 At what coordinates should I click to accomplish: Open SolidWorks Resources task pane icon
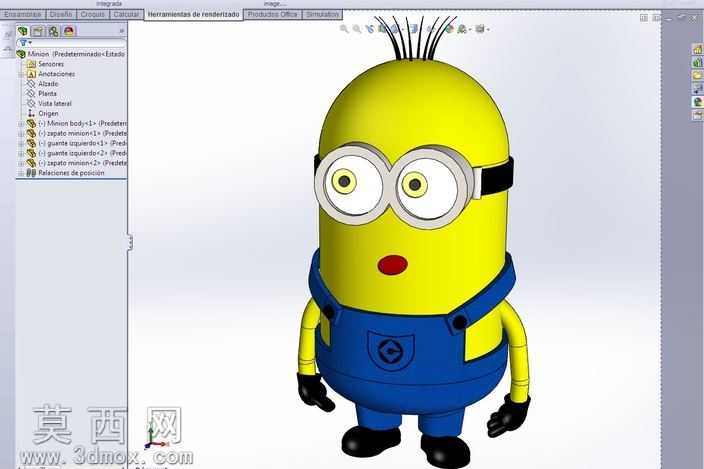point(697,49)
